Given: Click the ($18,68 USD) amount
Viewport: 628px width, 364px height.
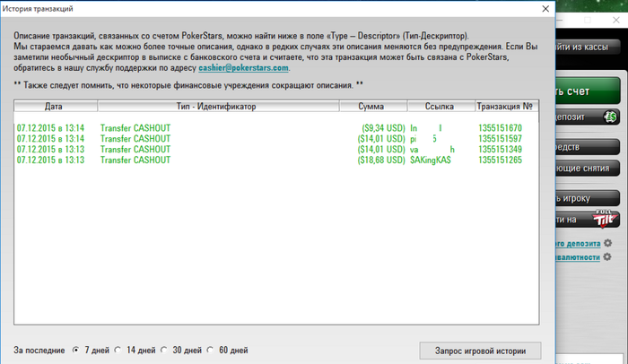Looking at the screenshot, I should pos(381,160).
